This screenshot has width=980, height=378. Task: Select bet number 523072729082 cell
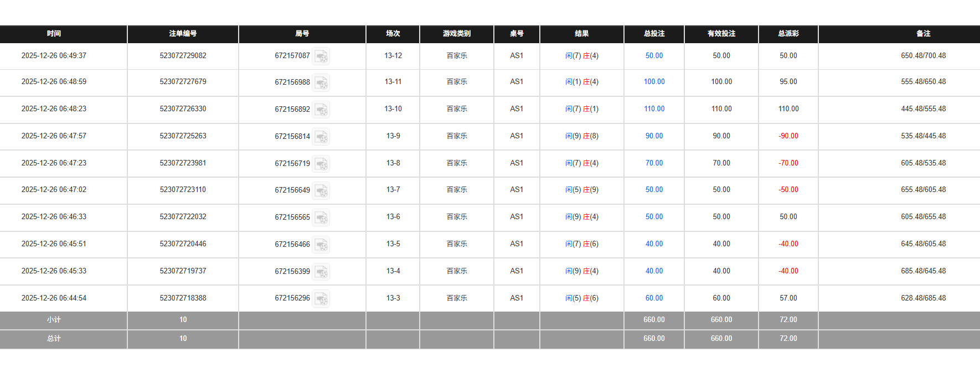[183, 56]
